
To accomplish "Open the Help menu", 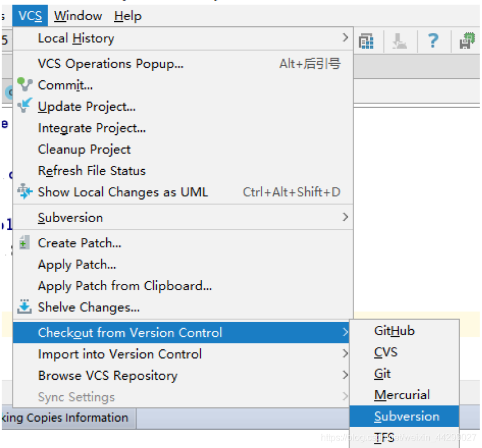I will (x=128, y=15).
